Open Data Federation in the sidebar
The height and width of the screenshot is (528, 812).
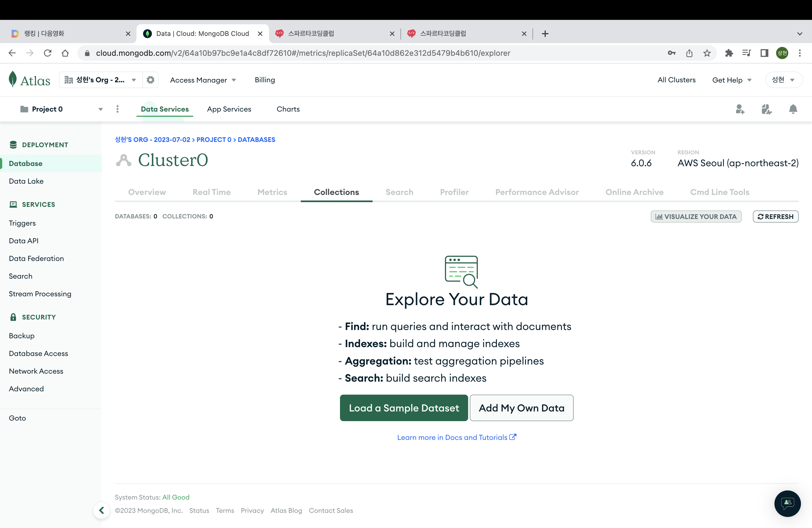coord(36,258)
